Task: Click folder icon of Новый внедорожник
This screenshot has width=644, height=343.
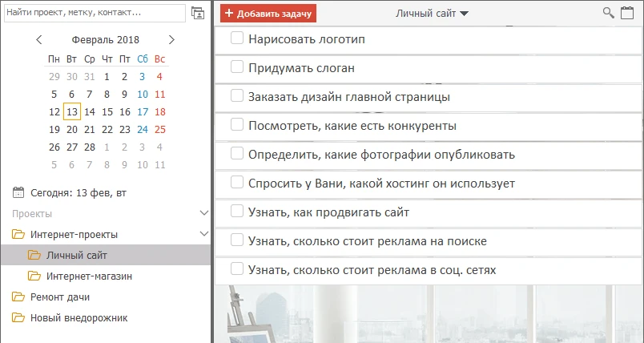Action: pyautogui.click(x=18, y=317)
